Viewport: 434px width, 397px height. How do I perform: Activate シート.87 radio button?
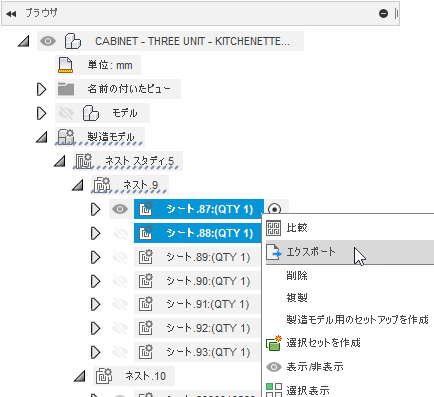point(274,209)
